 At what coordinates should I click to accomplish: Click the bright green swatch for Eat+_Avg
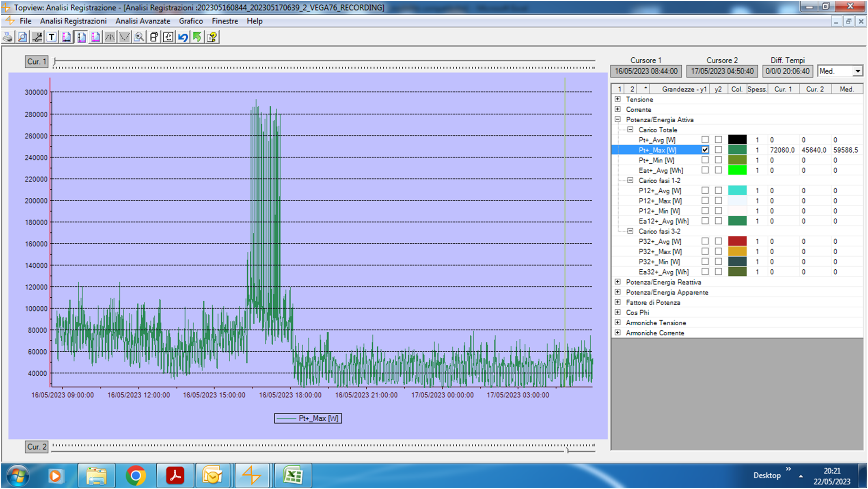point(737,170)
